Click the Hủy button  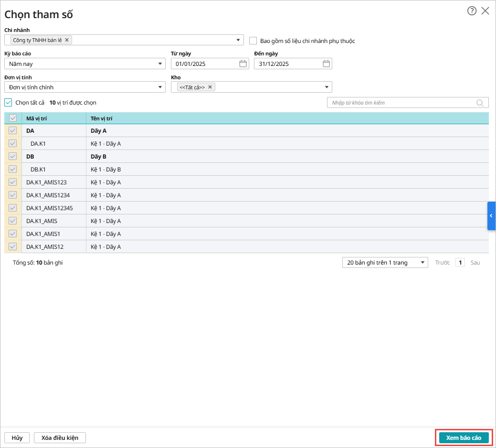(17, 438)
